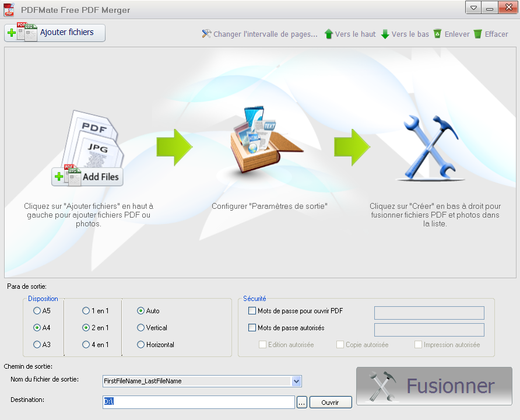
Task: Check the Mots de passe autorisés option
Action: (252, 328)
